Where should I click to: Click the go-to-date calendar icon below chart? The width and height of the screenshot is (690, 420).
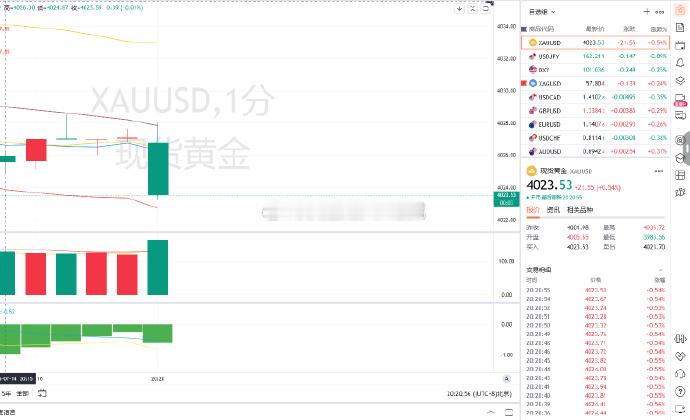(x=42, y=393)
